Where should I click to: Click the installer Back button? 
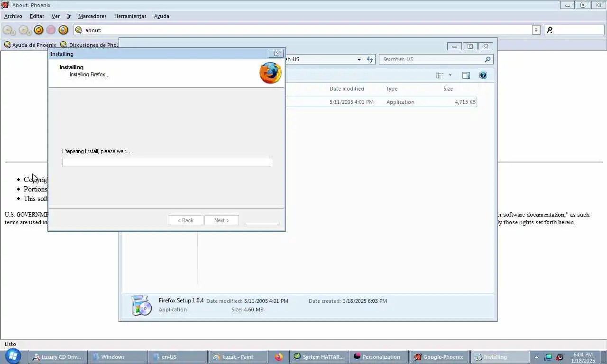[x=186, y=220]
